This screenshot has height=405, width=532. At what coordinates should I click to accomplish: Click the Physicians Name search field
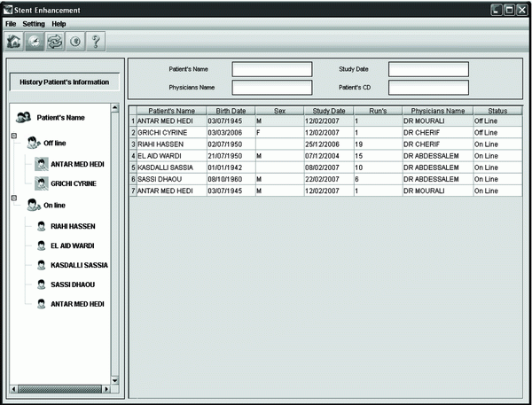tap(272, 88)
